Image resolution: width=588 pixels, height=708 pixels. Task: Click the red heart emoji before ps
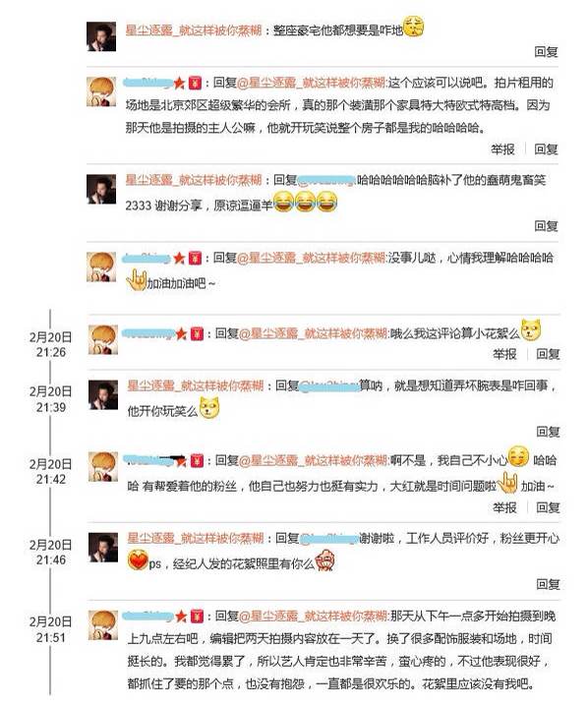click(x=138, y=560)
